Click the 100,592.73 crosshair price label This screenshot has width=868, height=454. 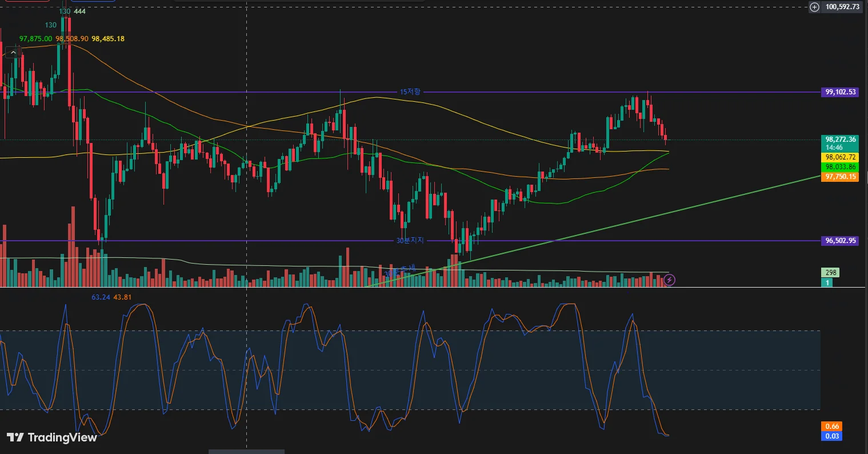click(842, 7)
